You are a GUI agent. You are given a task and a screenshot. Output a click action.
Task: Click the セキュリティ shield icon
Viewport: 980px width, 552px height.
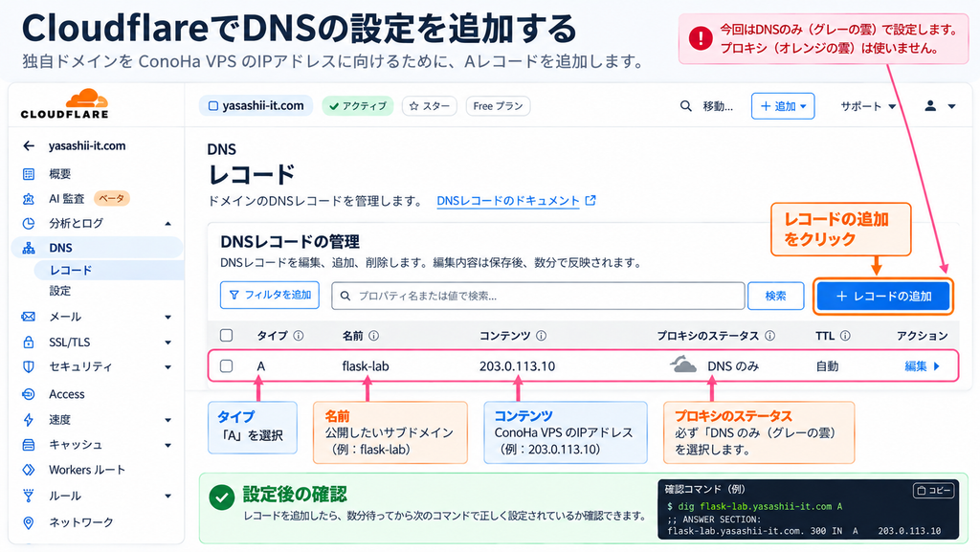pyautogui.click(x=29, y=366)
